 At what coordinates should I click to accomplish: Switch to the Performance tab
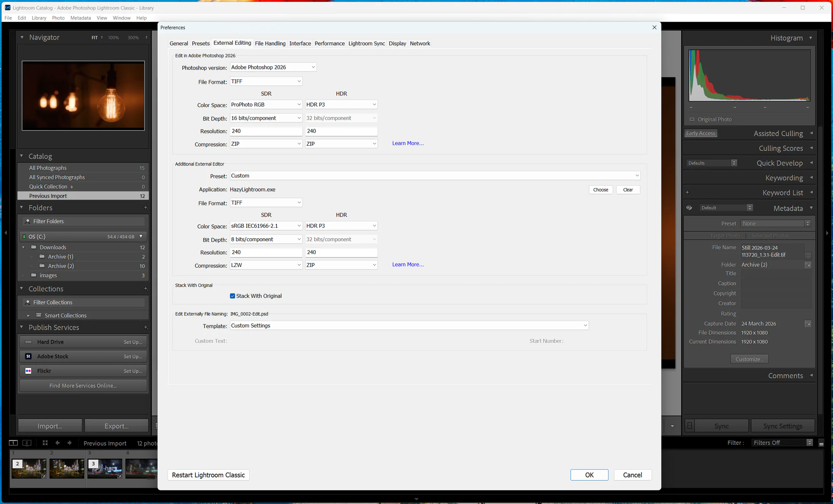329,43
